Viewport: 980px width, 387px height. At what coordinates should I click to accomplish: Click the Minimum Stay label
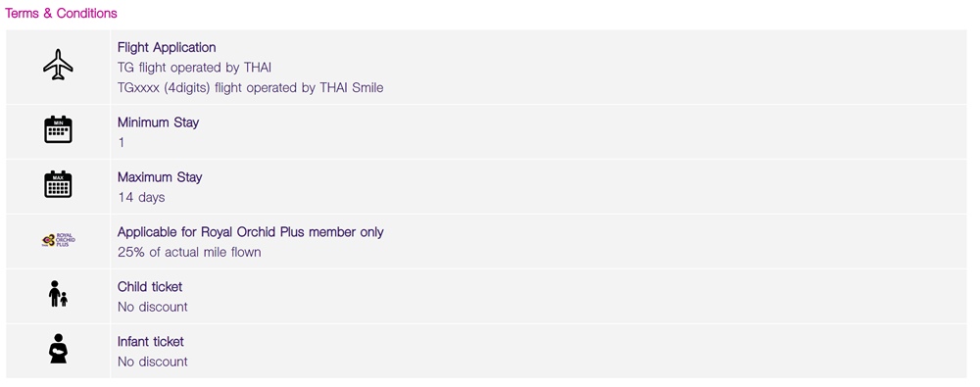pos(158,122)
